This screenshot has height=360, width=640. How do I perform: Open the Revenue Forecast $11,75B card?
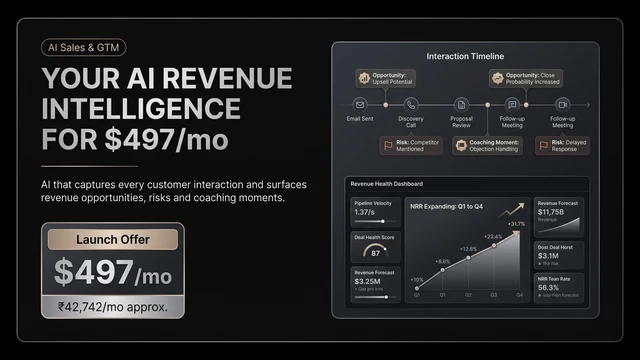tap(559, 217)
